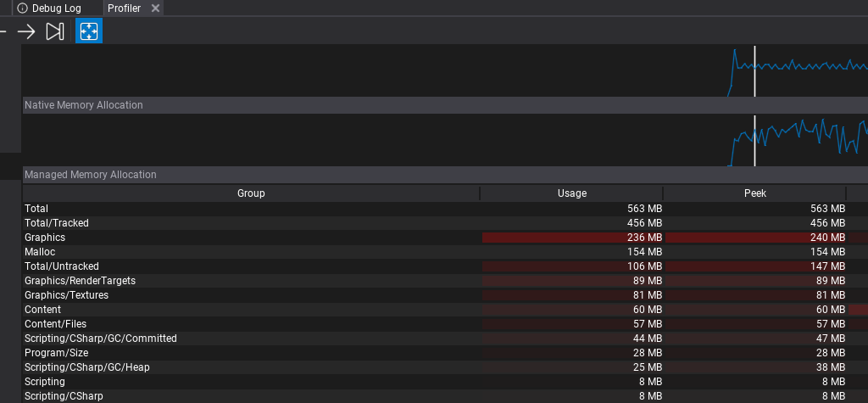Image resolution: width=868 pixels, height=403 pixels.
Task: Sort table by Usage column header
Action: click(x=572, y=193)
